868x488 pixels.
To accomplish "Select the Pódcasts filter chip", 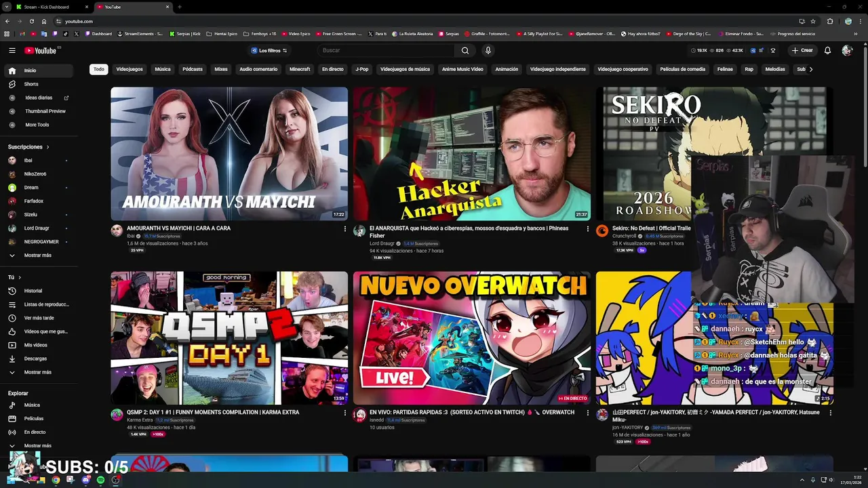I will click(x=193, y=69).
